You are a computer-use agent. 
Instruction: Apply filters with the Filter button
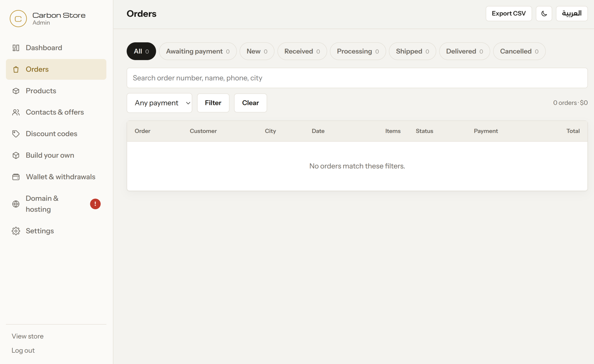click(x=213, y=103)
